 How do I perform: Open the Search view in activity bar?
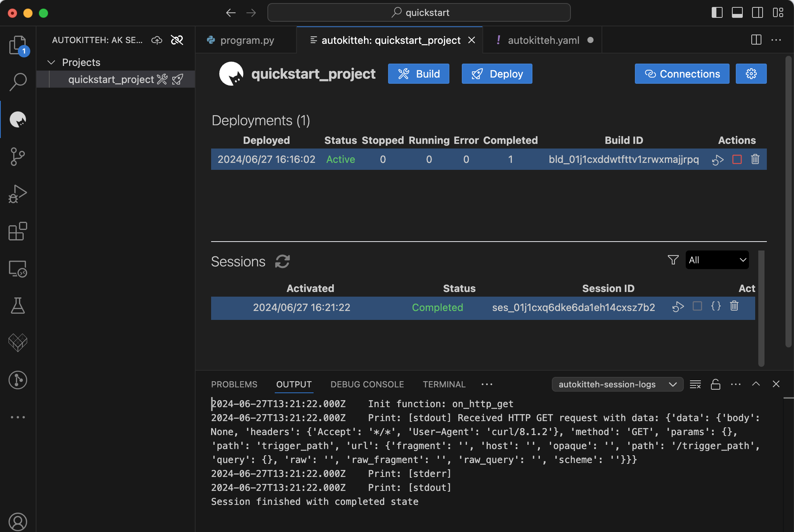[x=18, y=82]
